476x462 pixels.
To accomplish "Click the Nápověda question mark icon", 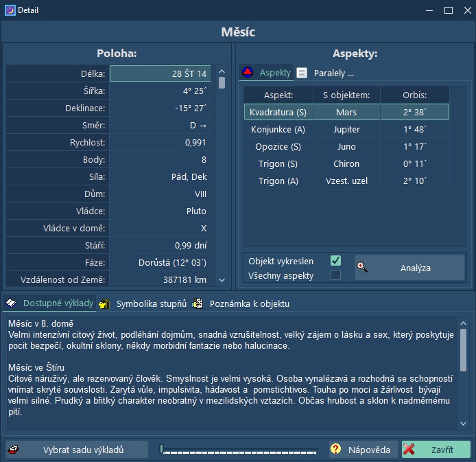I will (x=336, y=450).
